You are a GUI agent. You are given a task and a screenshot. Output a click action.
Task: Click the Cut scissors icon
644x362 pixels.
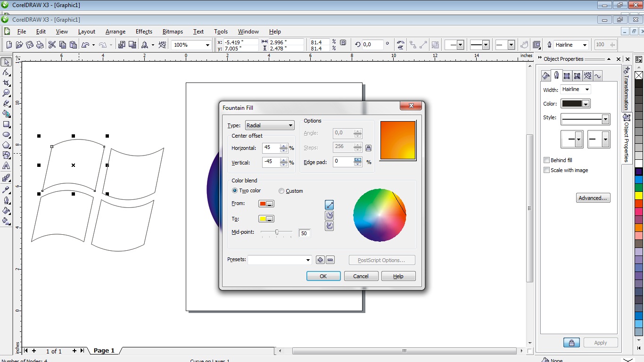(x=52, y=45)
